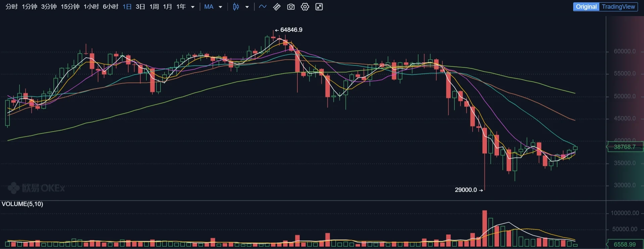Click the indicator wave line icon
Screen dimensions: 644x249
(263, 7)
